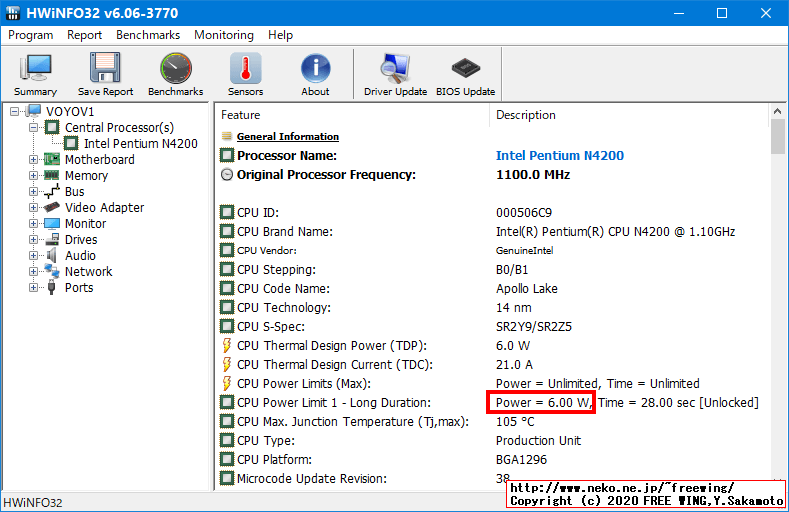Collapse the VOYOV1 root node
This screenshot has height=512, width=789.
[15, 112]
